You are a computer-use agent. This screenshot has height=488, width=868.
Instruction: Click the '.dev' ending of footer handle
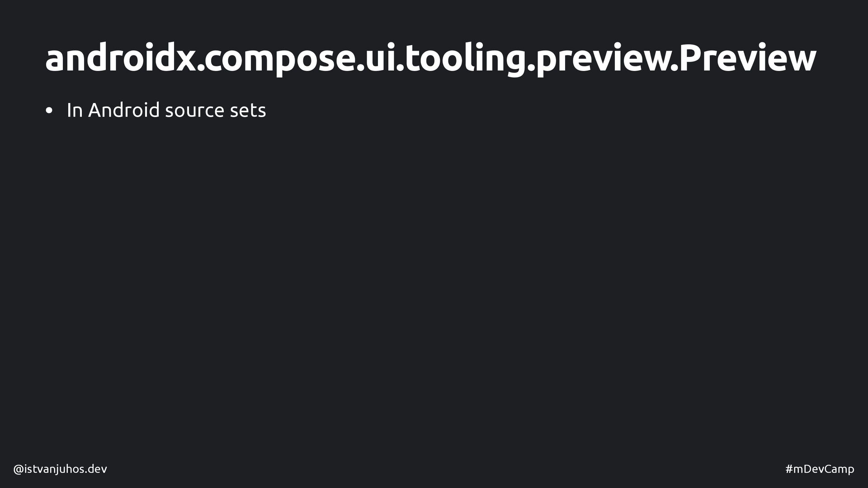tap(96, 469)
